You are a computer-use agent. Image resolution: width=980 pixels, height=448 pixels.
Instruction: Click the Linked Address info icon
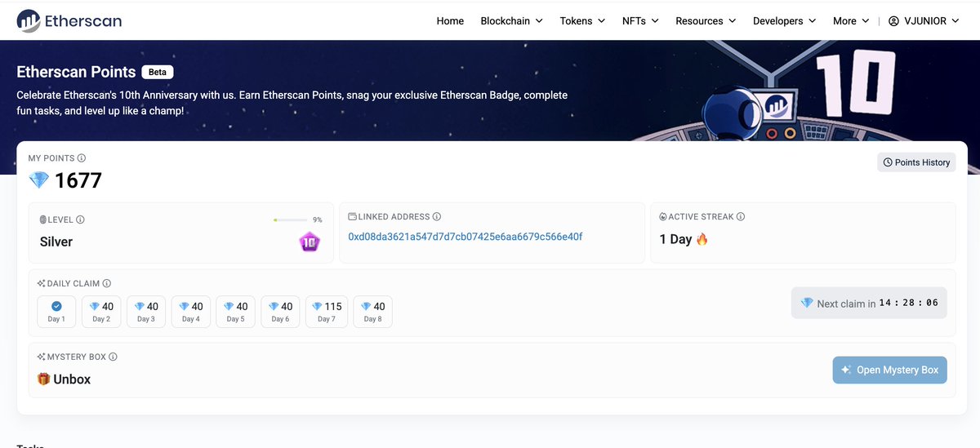pyautogui.click(x=437, y=217)
